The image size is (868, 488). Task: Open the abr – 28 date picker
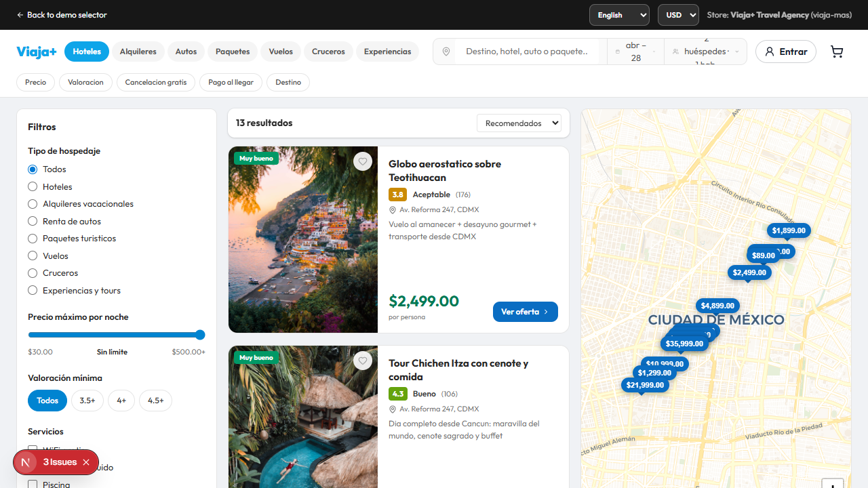635,52
